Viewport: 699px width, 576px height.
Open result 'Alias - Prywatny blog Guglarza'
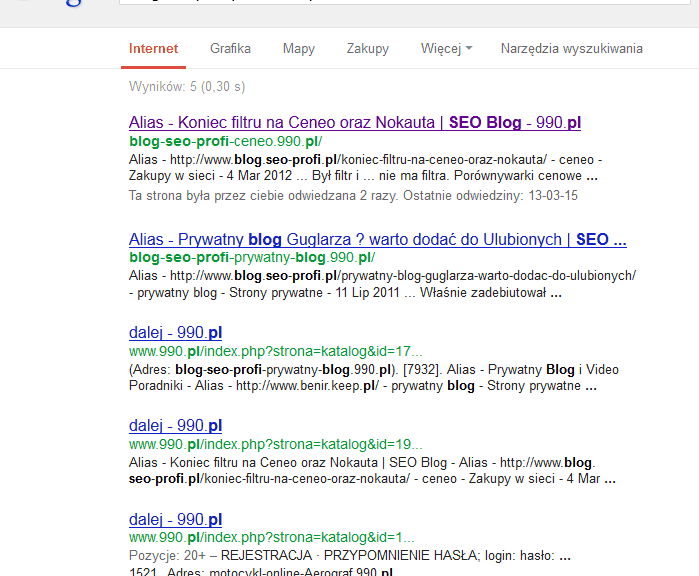[x=378, y=239]
